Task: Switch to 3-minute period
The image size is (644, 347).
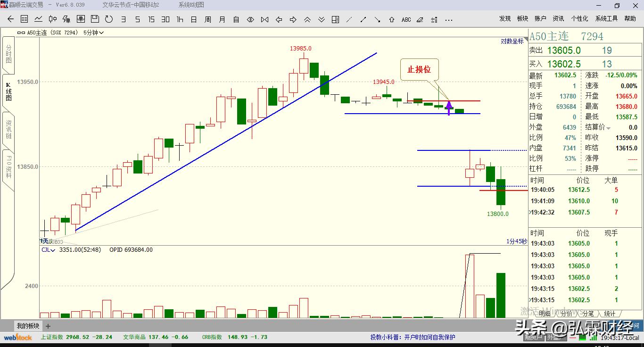Action: click(x=123, y=19)
